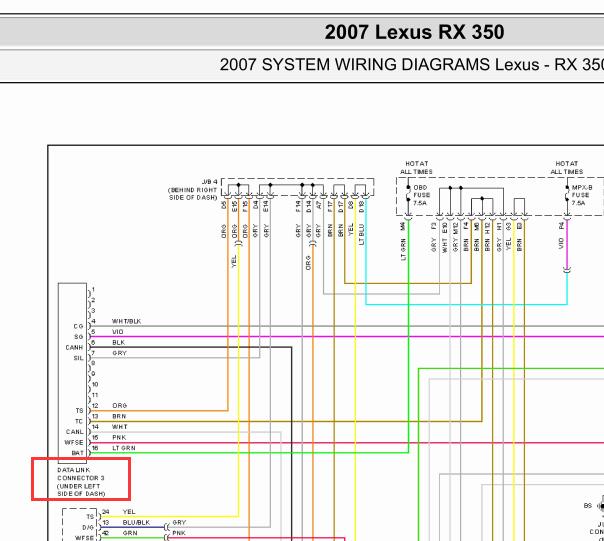The width and height of the screenshot is (604, 541).
Task: Click the "2007 Lexus RX 350" page title
Action: pos(414,32)
